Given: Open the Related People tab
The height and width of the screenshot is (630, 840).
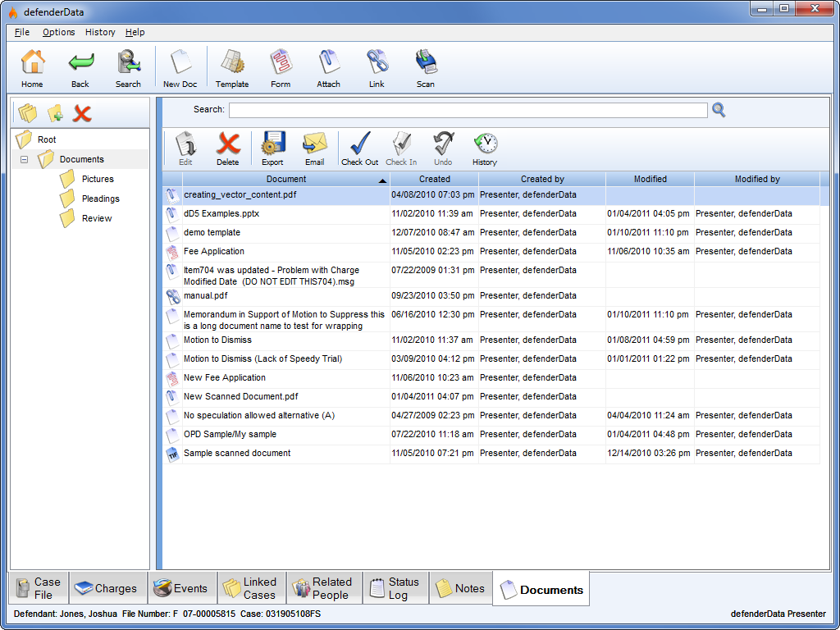Looking at the screenshot, I should point(323,588).
